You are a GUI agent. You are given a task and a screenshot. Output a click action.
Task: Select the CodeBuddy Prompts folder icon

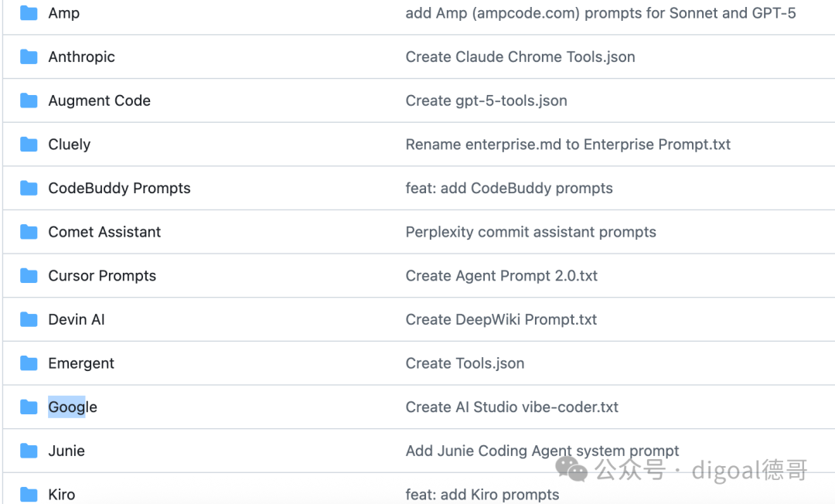(29, 188)
